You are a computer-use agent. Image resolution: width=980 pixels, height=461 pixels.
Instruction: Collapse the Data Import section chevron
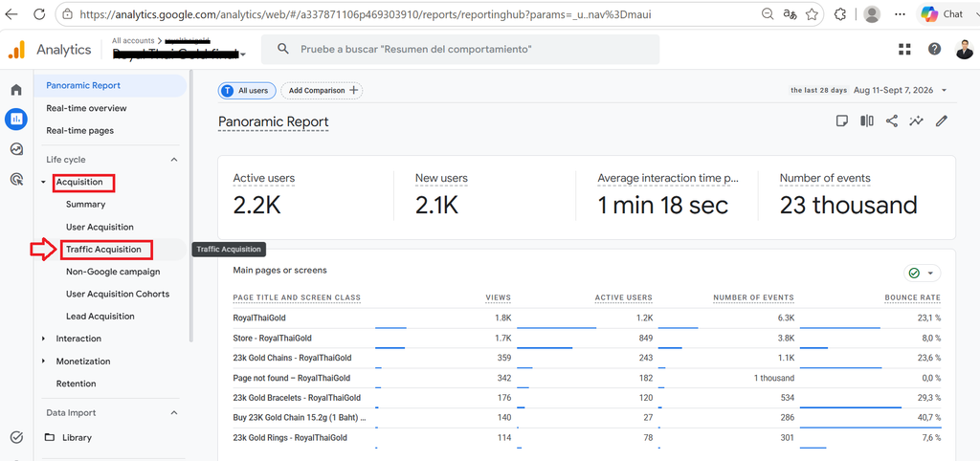pyautogui.click(x=174, y=413)
